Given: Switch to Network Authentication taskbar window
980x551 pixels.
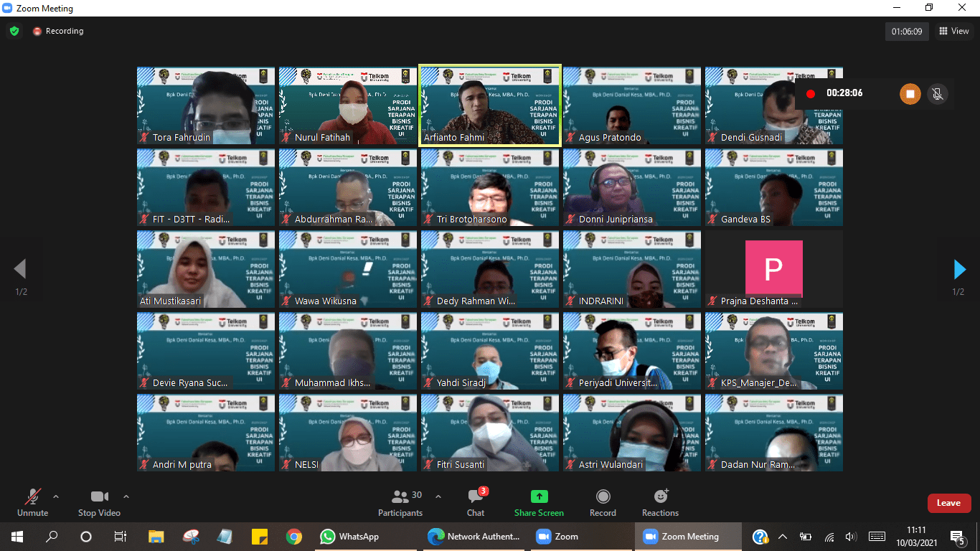Looking at the screenshot, I should click(x=473, y=537).
